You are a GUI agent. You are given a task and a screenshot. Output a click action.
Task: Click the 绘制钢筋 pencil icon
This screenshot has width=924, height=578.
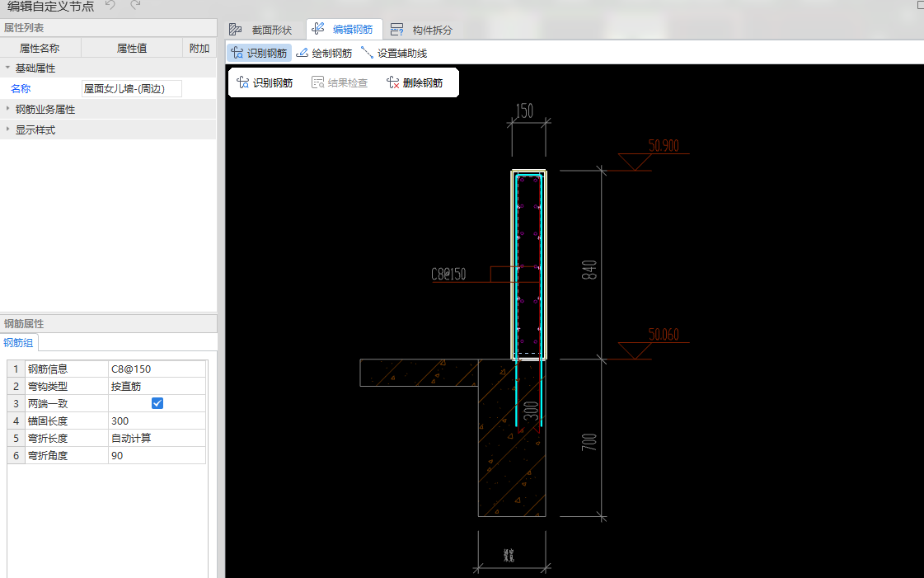click(x=302, y=53)
